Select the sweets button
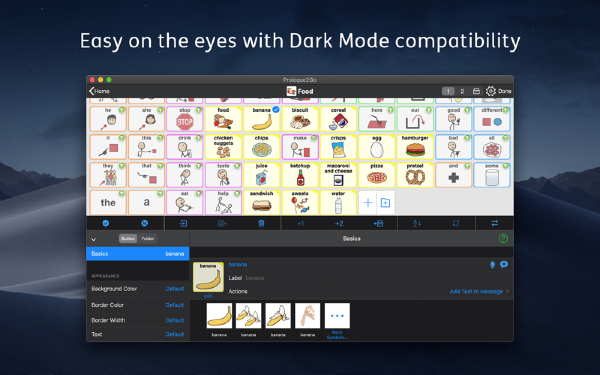 point(300,203)
